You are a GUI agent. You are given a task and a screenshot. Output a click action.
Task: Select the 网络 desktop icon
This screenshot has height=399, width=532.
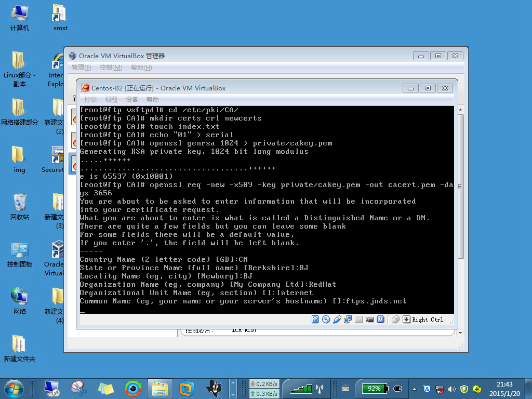pos(19,301)
